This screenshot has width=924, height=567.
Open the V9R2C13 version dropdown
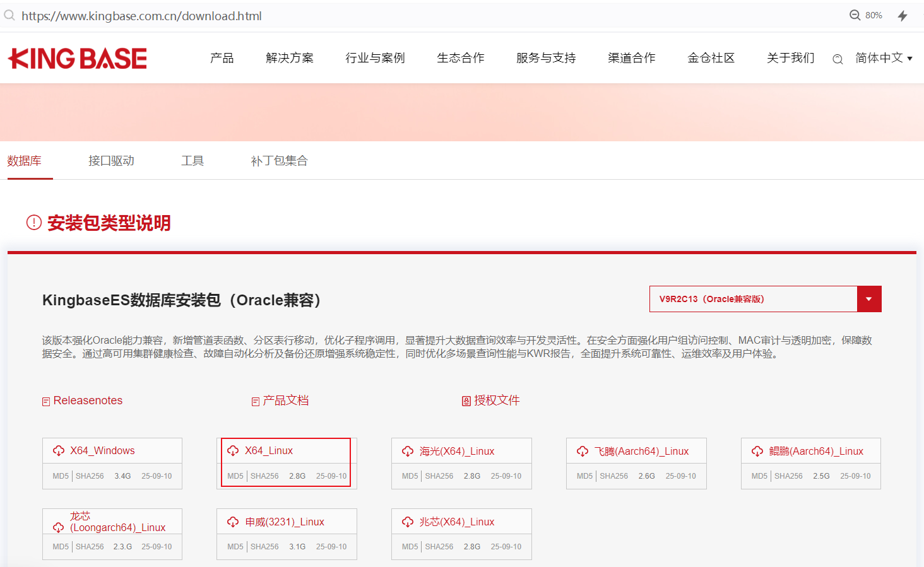(753, 299)
